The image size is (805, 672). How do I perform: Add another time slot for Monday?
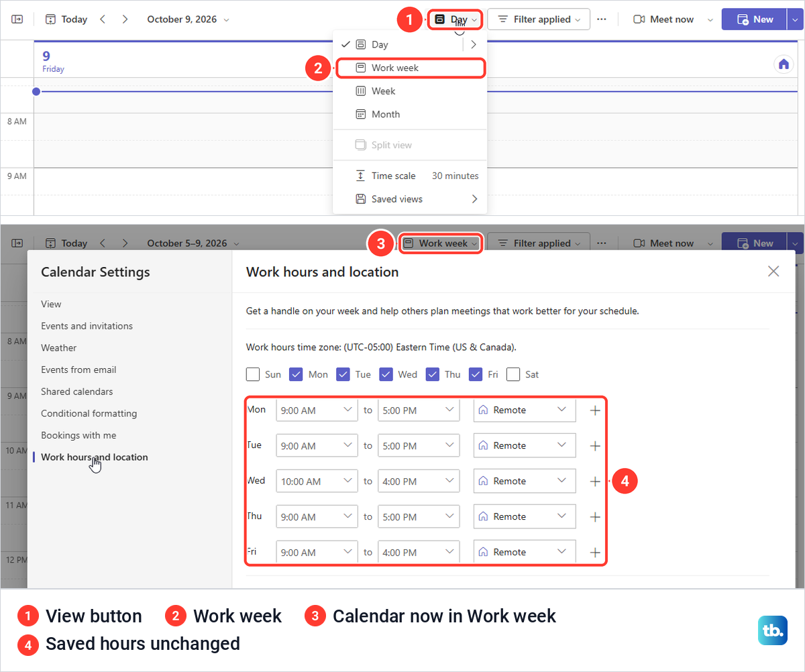(595, 410)
